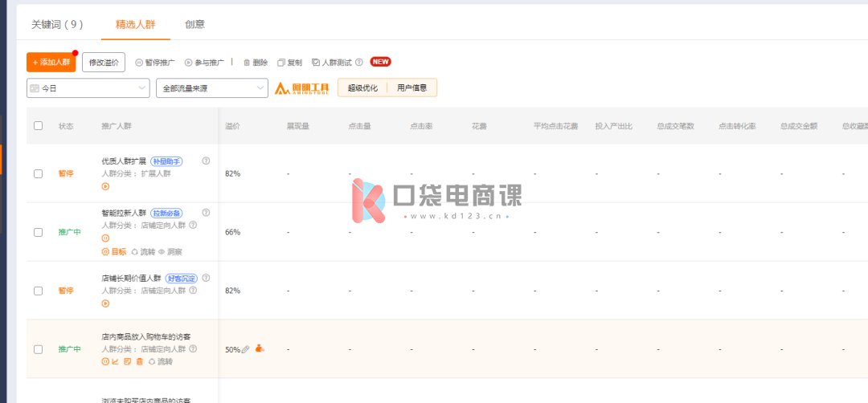
Task: Click the help icon after 店铺长期价值人群 category
Action: 193,291
